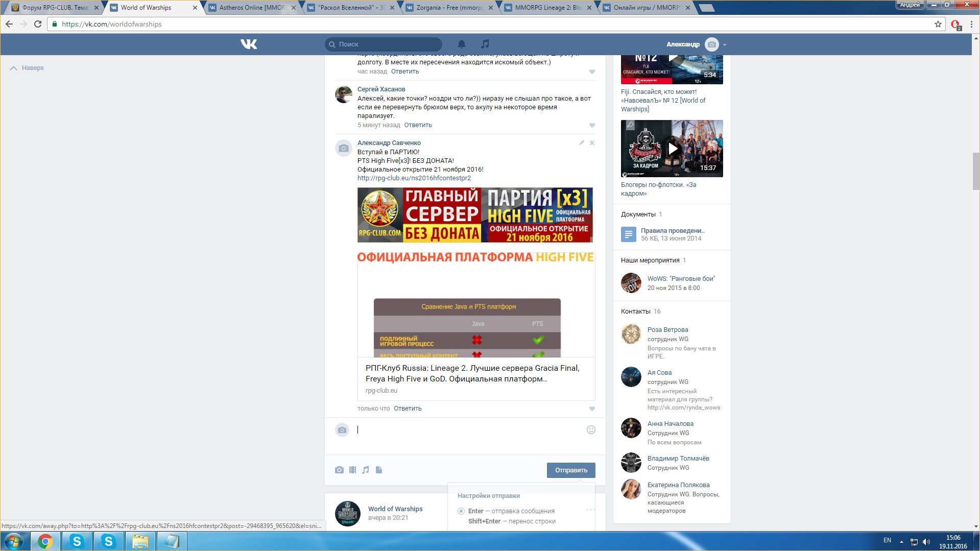Click the 'Отправить' send button
980x551 pixels.
pyautogui.click(x=571, y=470)
